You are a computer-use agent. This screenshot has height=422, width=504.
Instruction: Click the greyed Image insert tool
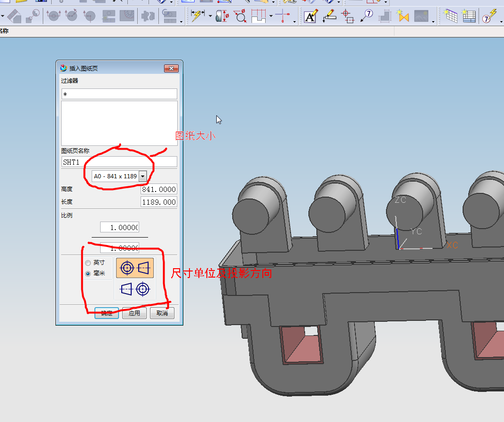tap(421, 16)
